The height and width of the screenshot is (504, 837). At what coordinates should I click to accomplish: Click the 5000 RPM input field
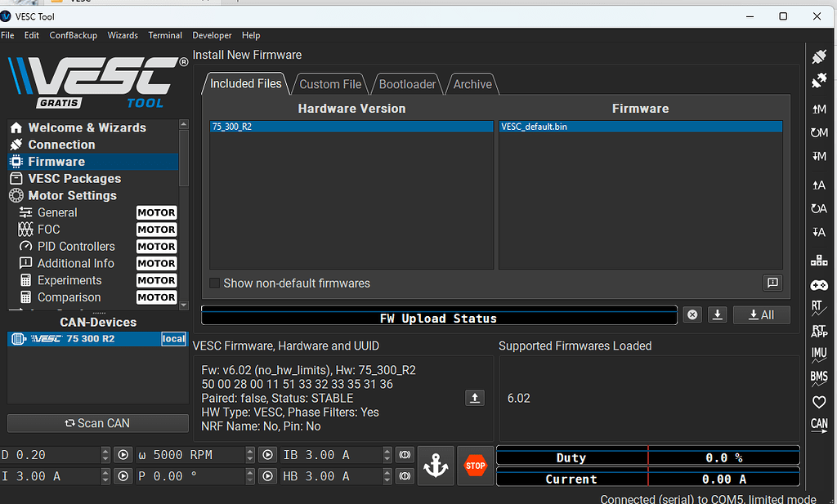(190, 455)
